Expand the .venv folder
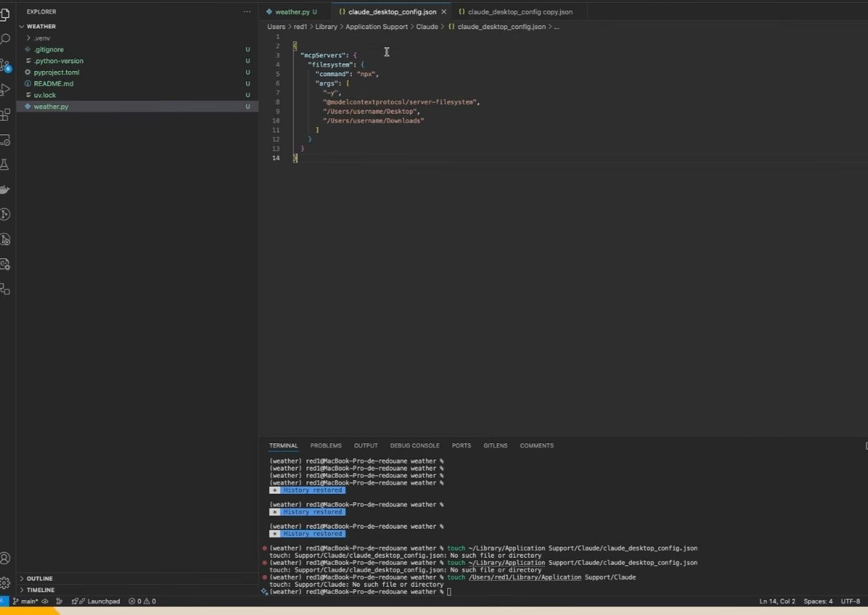Screen dimensions: 868x615 pos(41,38)
